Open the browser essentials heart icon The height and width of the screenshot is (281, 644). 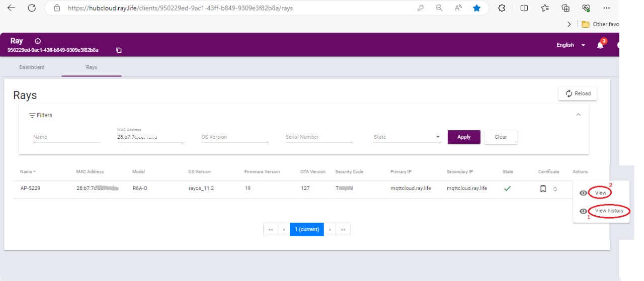coord(586,8)
